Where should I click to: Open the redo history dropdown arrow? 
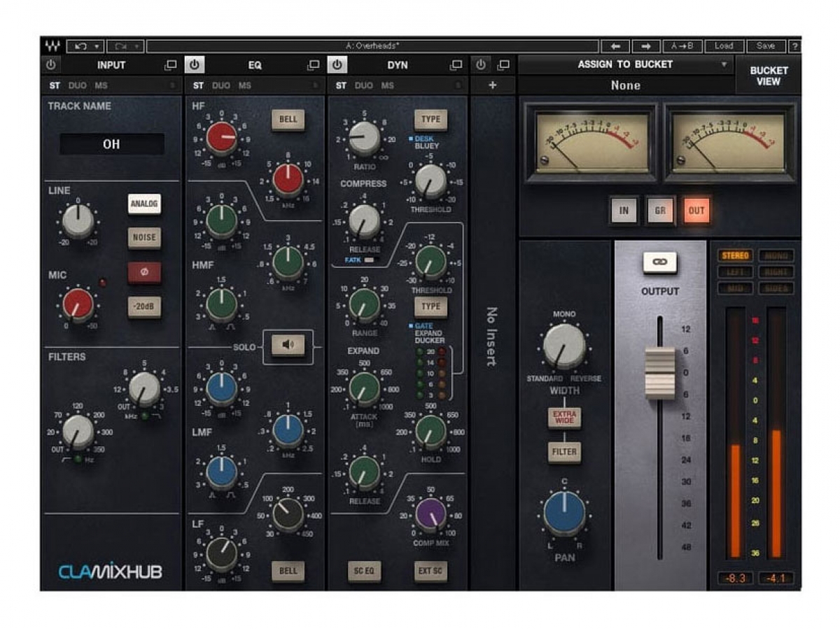coord(138,47)
